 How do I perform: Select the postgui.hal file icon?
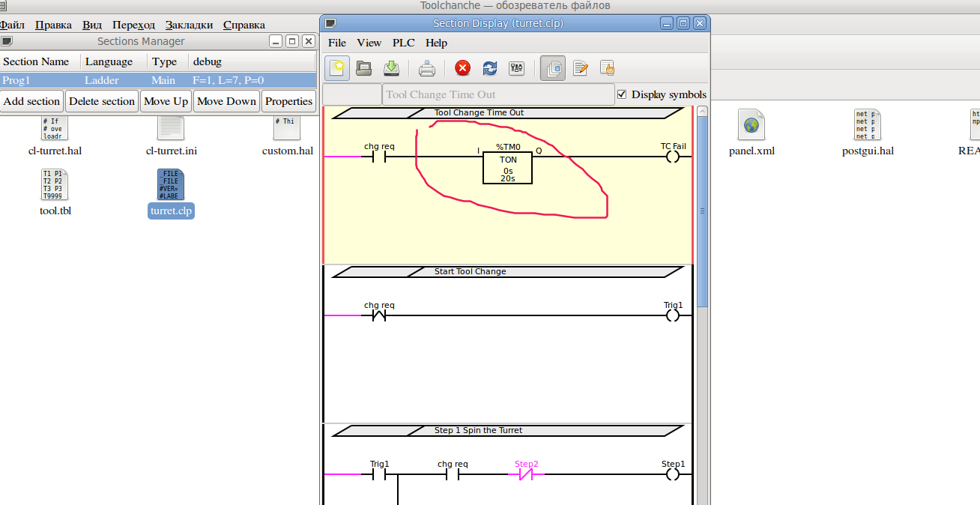point(868,124)
